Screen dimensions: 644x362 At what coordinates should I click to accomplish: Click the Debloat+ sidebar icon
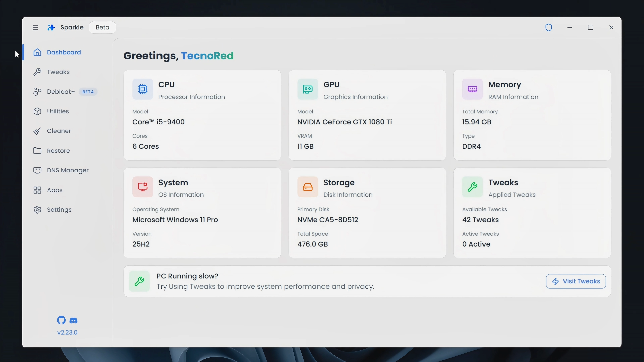[37, 92]
